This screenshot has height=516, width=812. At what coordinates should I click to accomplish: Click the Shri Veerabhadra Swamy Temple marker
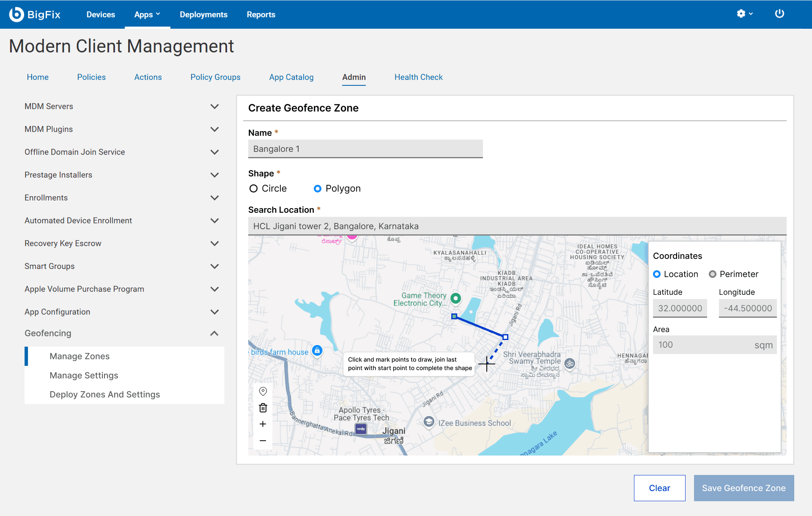(570, 363)
